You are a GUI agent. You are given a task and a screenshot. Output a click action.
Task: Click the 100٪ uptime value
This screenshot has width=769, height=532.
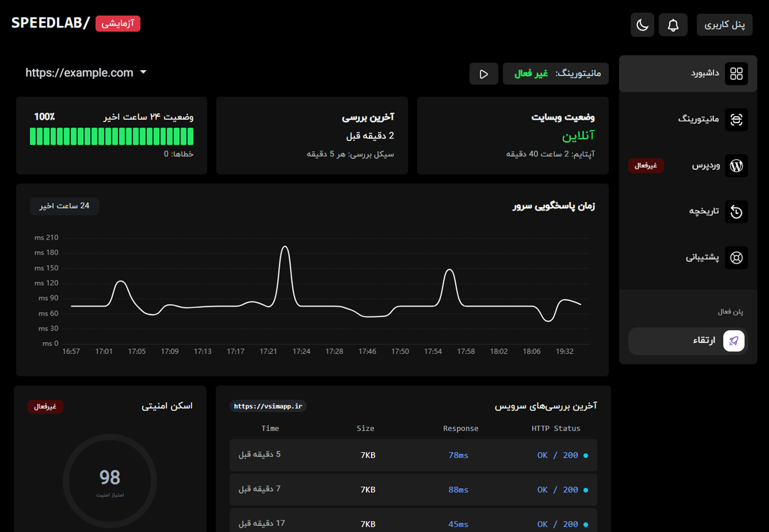45,117
